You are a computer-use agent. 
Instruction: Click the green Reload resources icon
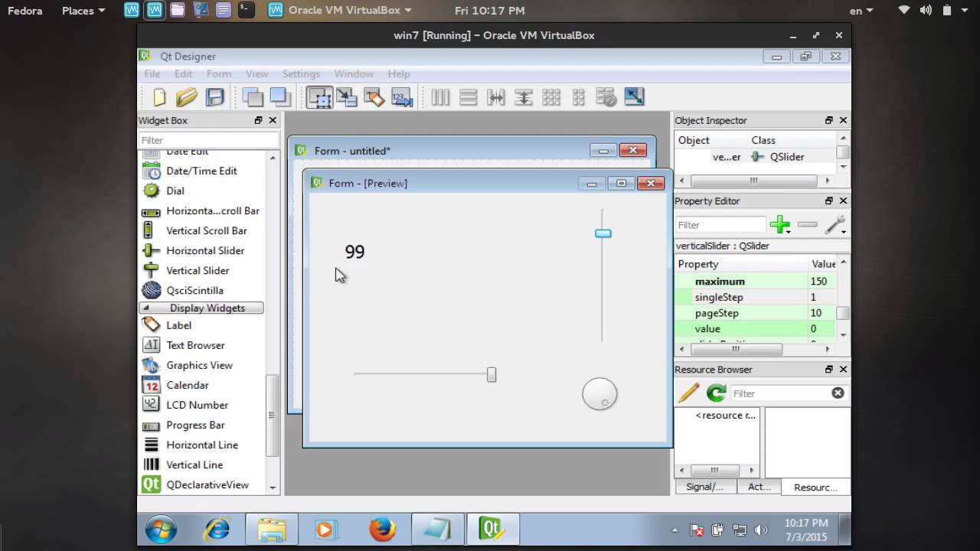pos(717,393)
